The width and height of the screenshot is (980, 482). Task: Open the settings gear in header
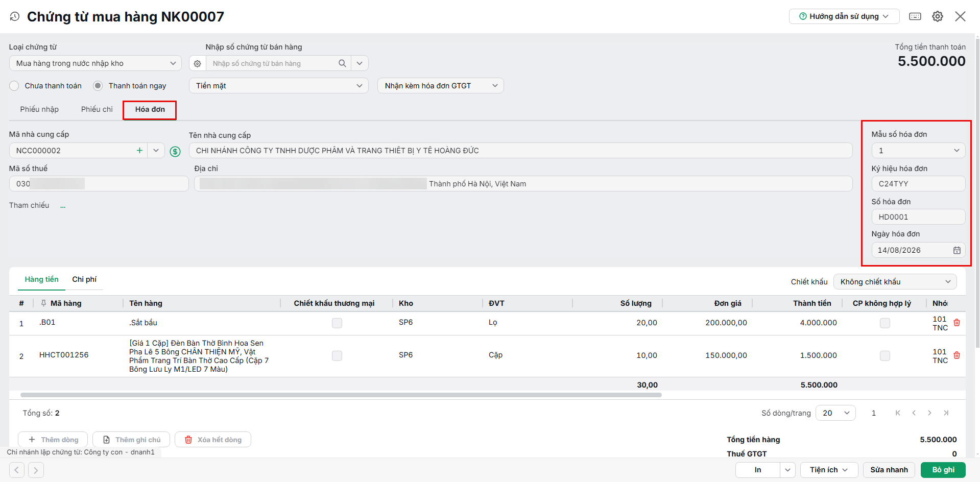click(x=938, y=16)
